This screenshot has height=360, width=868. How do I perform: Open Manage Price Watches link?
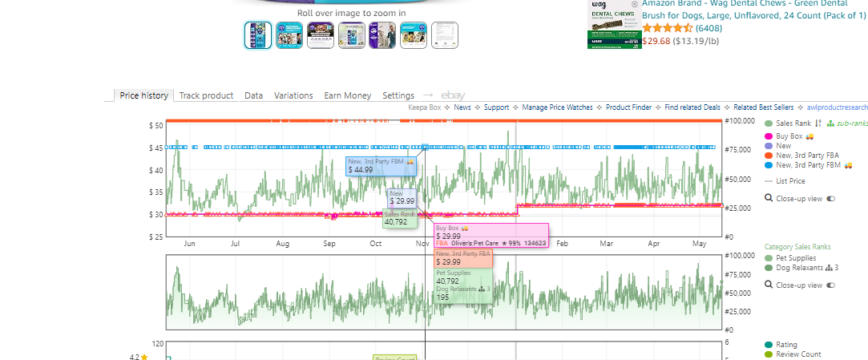click(558, 107)
